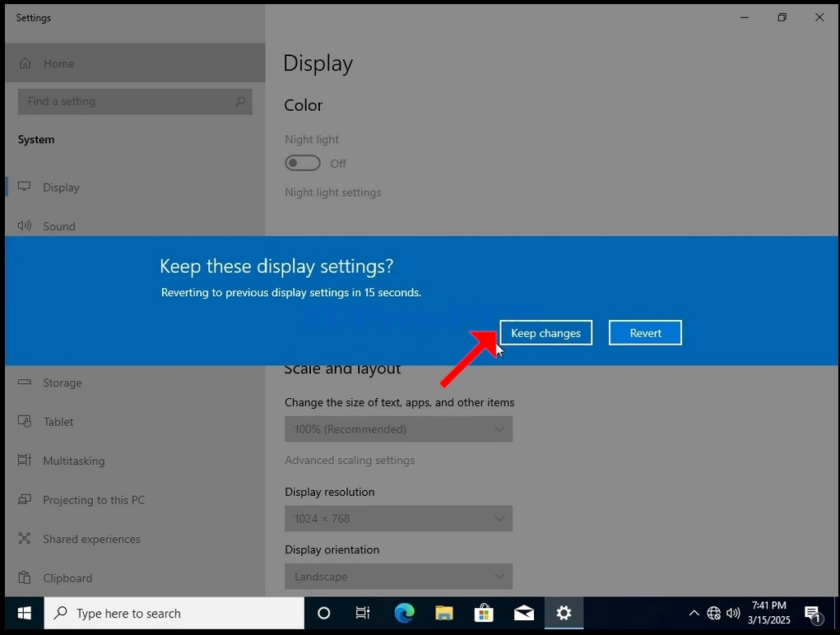Open Shared experiences settings
The width and height of the screenshot is (840, 635).
click(x=135, y=539)
